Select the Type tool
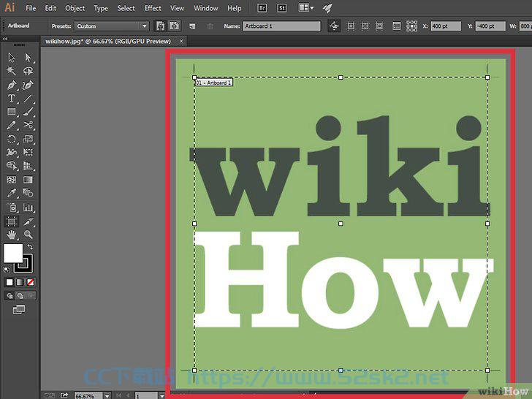This screenshot has height=399, width=532. coord(12,99)
